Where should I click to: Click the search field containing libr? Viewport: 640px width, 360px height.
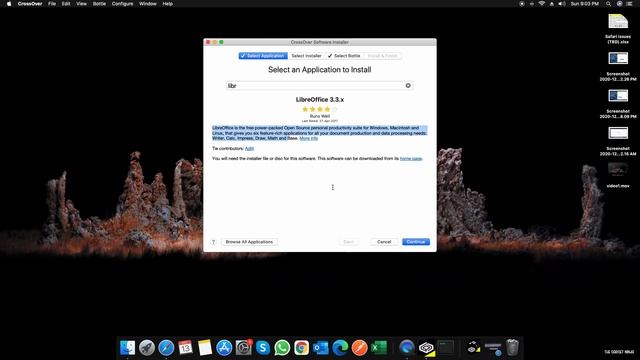320,86
